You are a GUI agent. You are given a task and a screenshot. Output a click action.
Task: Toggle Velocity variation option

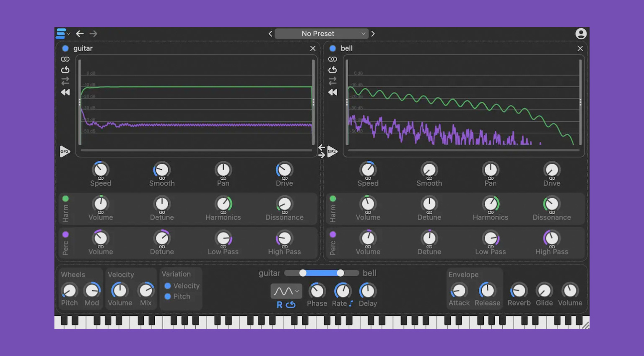pyautogui.click(x=168, y=286)
